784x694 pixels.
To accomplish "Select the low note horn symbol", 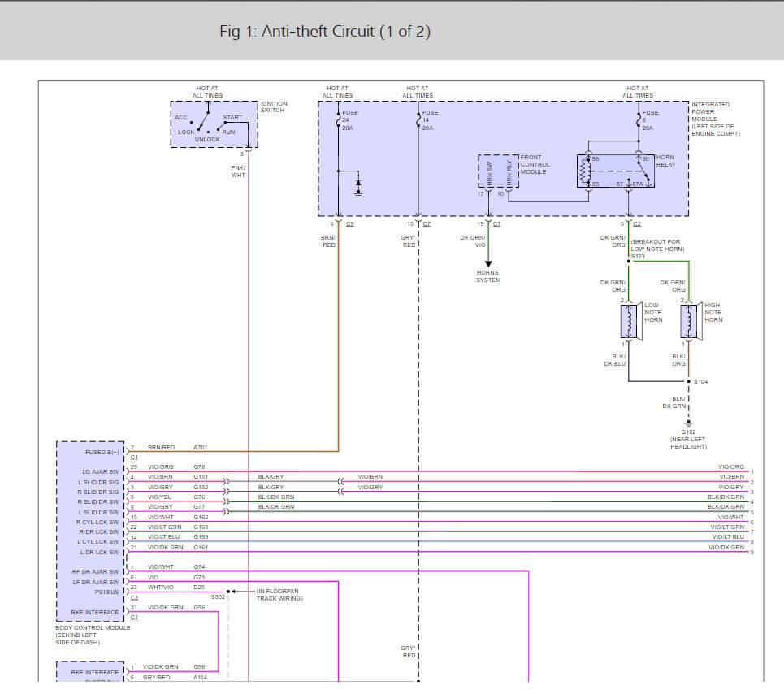I will click(x=631, y=323).
